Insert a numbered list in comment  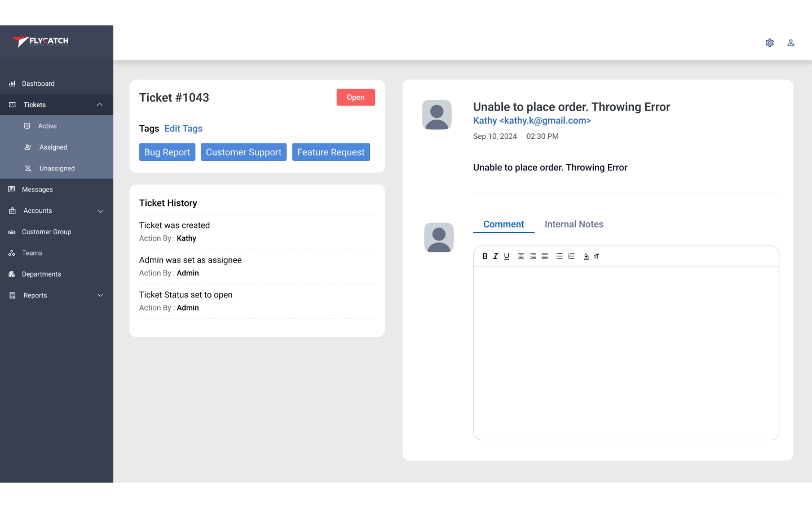pyautogui.click(x=571, y=256)
